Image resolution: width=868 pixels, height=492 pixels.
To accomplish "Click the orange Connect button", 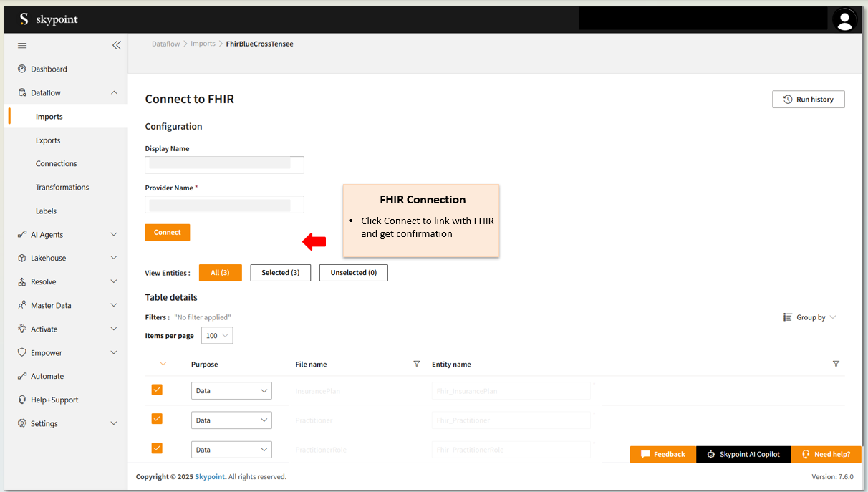I will 167,233.
